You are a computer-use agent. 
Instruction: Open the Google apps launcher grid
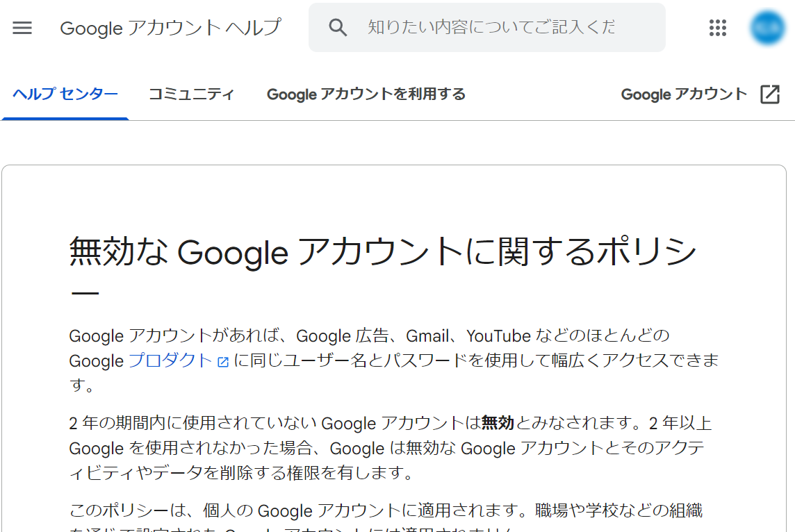coord(717,28)
